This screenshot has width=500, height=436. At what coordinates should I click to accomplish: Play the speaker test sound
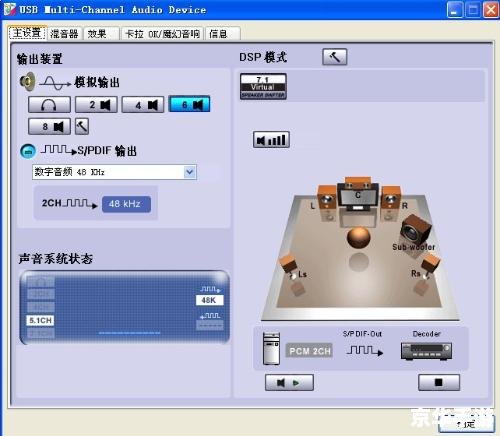[289, 382]
